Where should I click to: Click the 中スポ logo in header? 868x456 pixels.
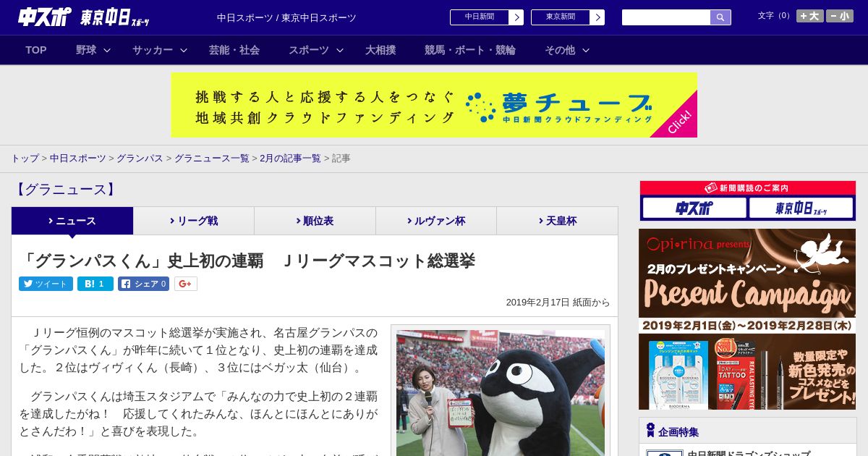coord(45,17)
